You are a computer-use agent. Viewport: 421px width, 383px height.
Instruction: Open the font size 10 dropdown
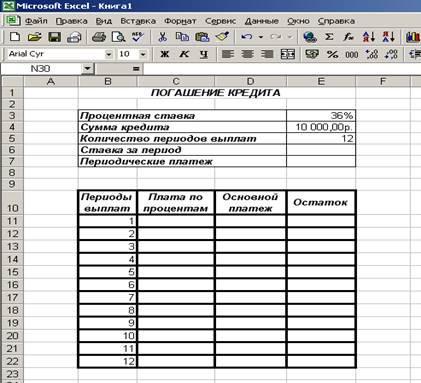143,54
